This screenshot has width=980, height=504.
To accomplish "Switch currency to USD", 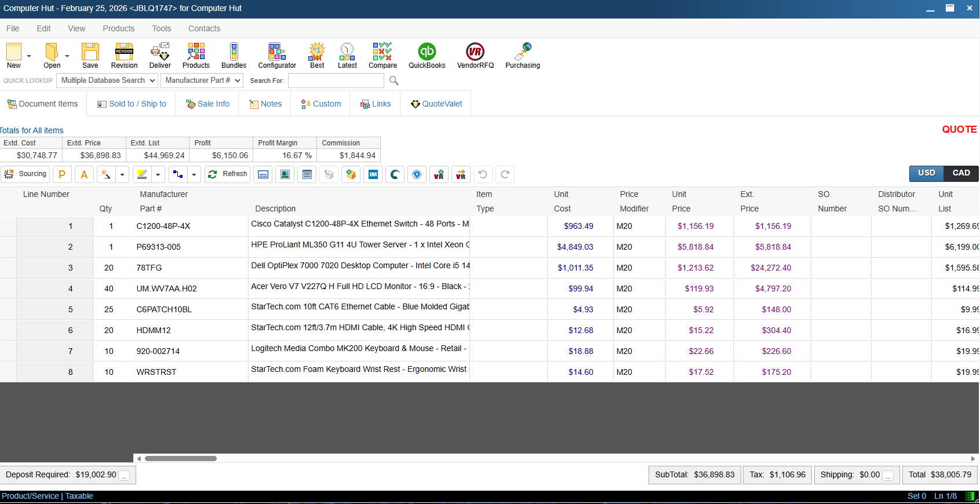I will click(926, 173).
